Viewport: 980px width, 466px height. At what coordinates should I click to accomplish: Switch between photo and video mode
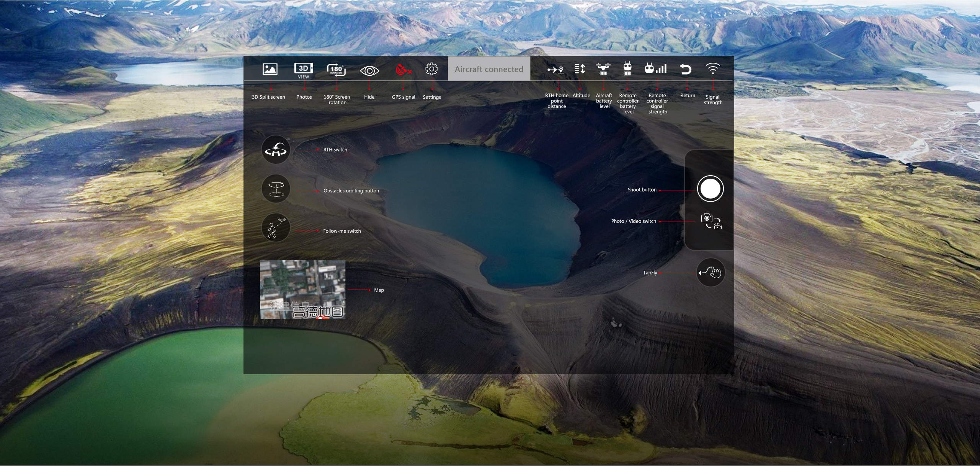(711, 221)
